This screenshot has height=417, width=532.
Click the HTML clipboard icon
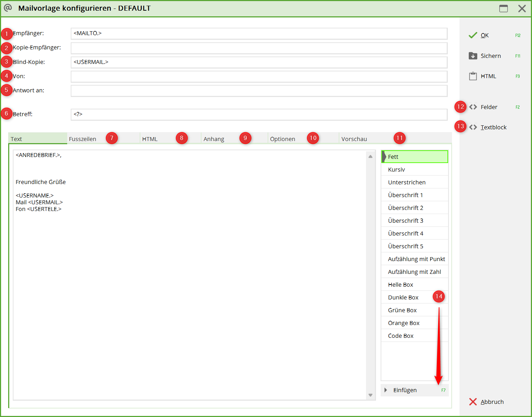pyautogui.click(x=473, y=76)
